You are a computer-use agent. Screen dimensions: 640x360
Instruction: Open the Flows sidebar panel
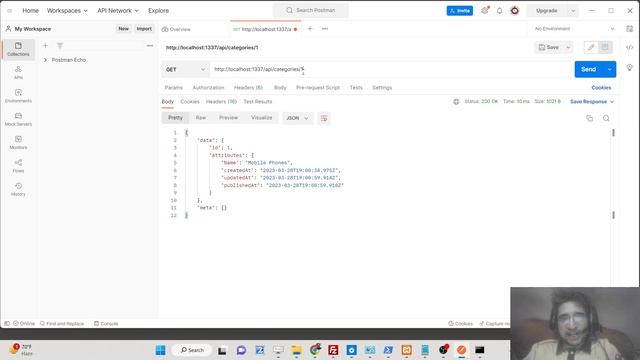click(18, 165)
